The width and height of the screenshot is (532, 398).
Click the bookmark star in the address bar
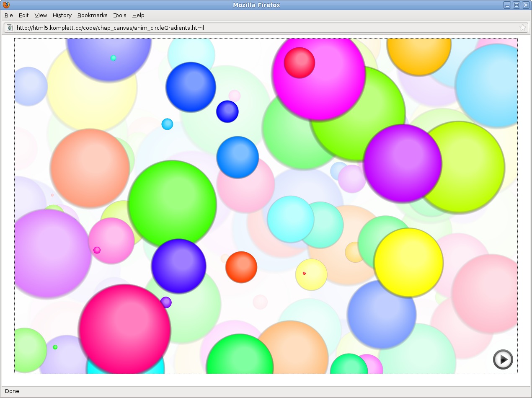point(522,28)
